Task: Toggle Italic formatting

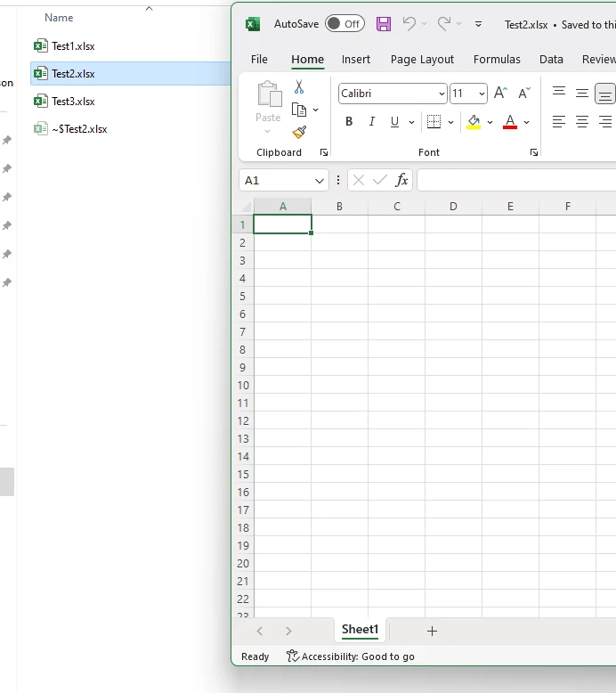Action: (x=371, y=122)
